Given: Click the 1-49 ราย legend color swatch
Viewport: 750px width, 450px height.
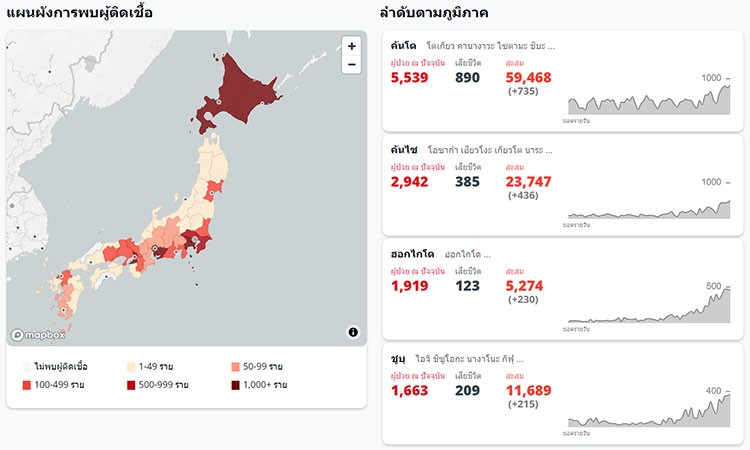Looking at the screenshot, I should pyautogui.click(x=131, y=367).
